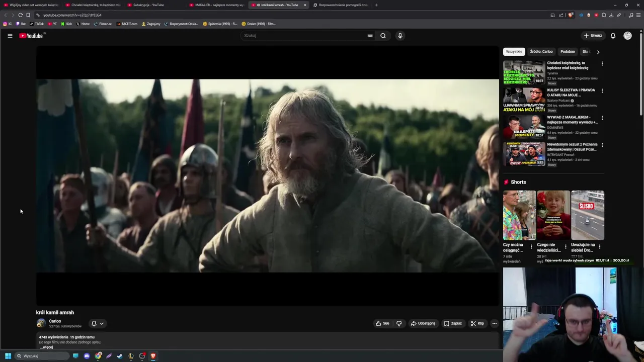
Task: Switch to Wigilijny video set browser tab
Action: tap(31, 5)
